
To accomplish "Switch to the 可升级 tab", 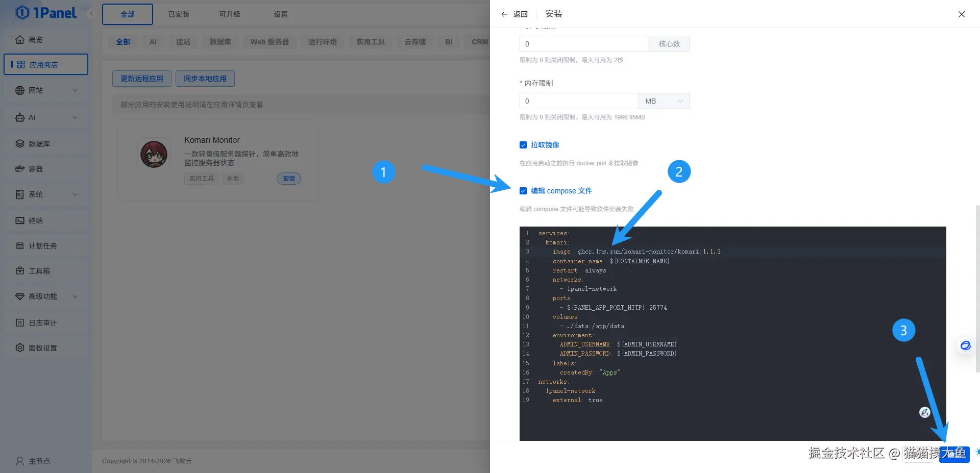I will tap(230, 14).
